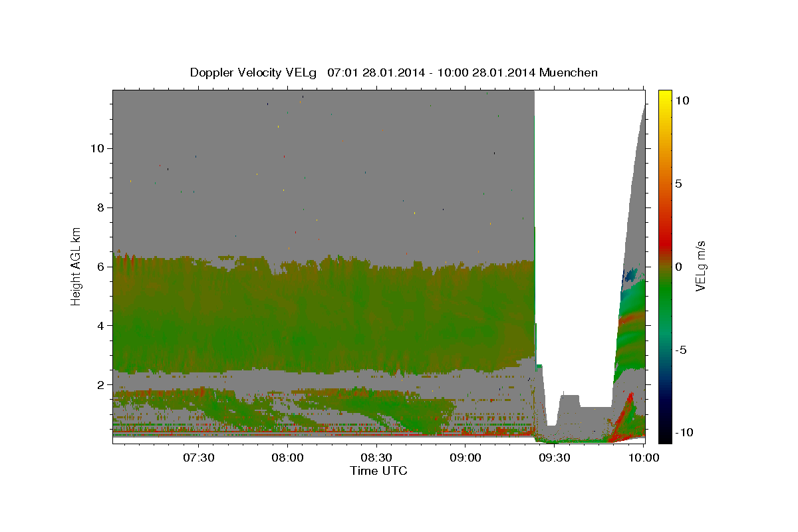798x532 pixels.
Task: Click the '09:00' time axis label
Action: pyautogui.click(x=465, y=458)
